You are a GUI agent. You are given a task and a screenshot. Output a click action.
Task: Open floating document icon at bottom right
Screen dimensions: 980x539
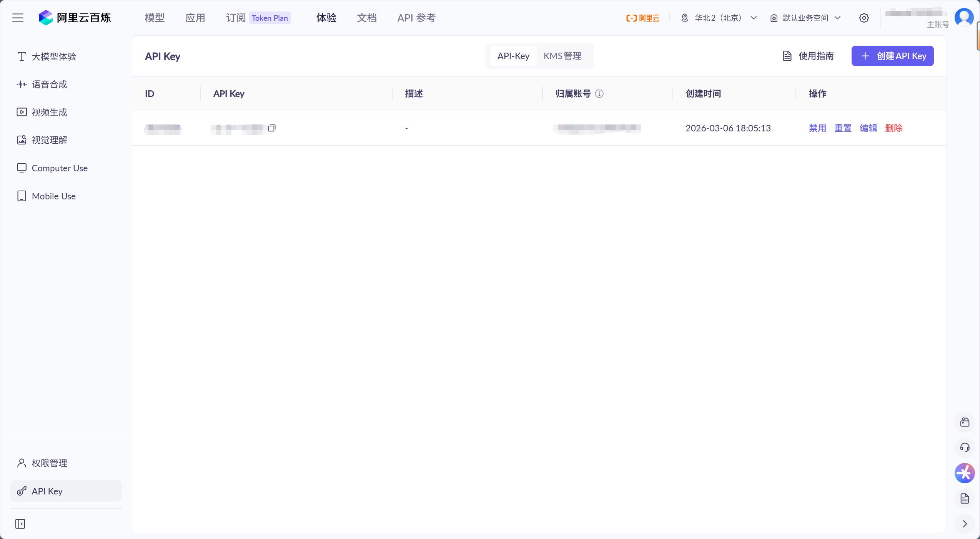965,499
